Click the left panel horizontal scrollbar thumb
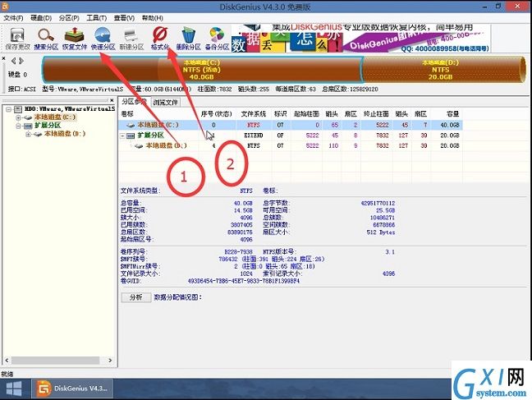 [x=55, y=360]
